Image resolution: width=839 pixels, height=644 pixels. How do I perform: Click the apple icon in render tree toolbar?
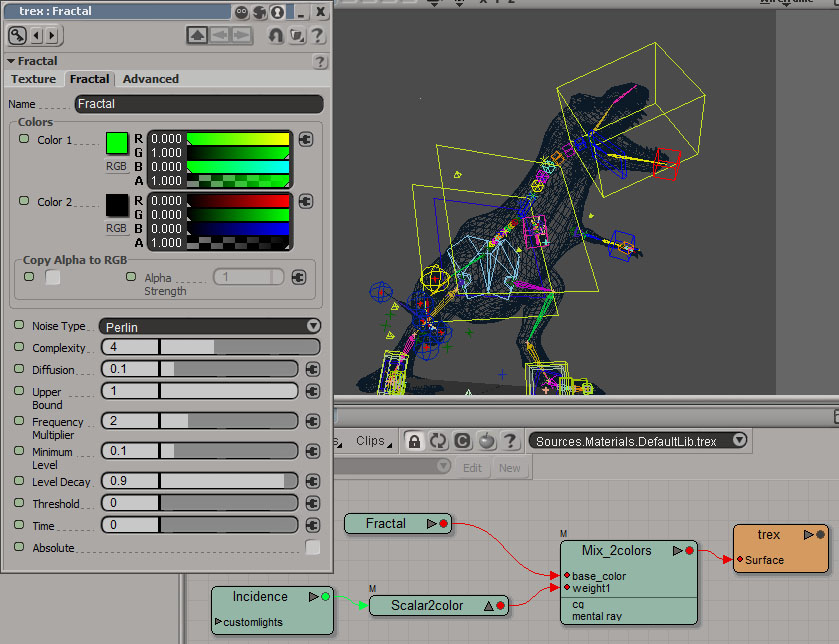click(x=486, y=441)
